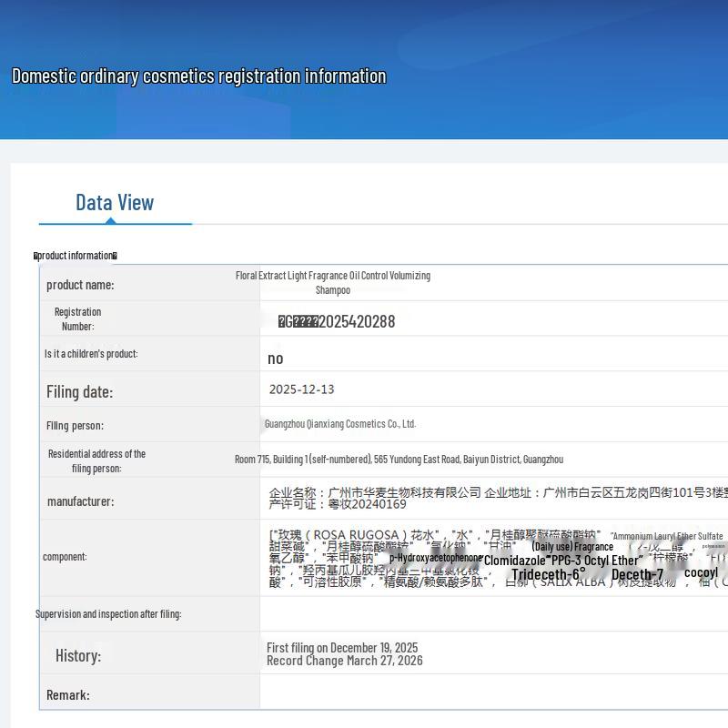This screenshot has height=728, width=728.
Task: Click the 'component:' label
Action: coord(65,557)
